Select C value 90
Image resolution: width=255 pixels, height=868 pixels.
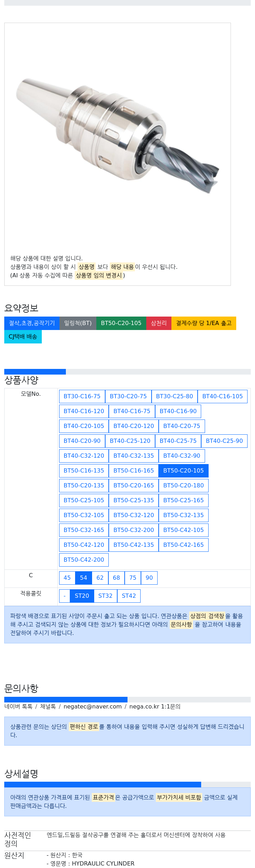coord(149,578)
